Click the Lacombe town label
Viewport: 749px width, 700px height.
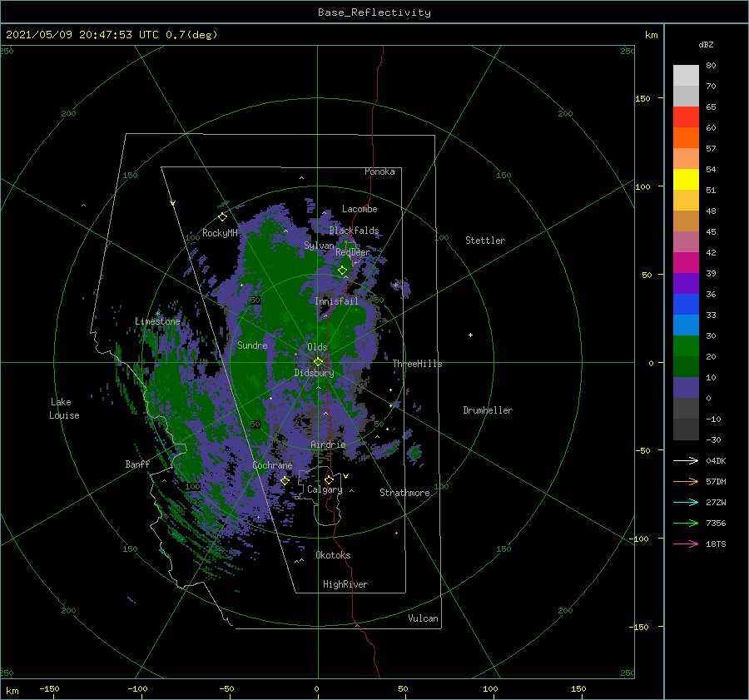pyautogui.click(x=360, y=209)
